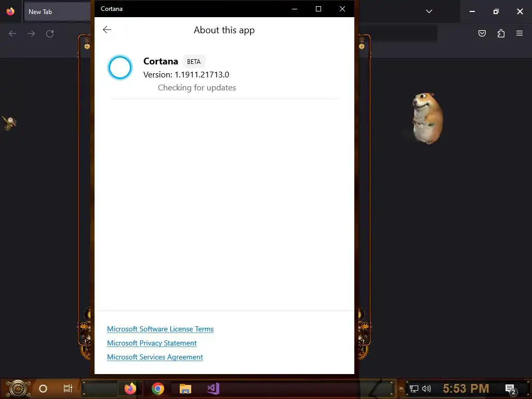Image resolution: width=532 pixels, height=399 pixels.
Task: Go back using the Cortana back arrow
Action: pyautogui.click(x=107, y=30)
